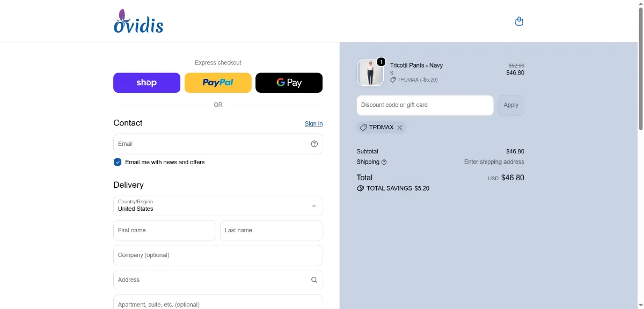Remove the TPDMAX discount code
This screenshot has width=644, height=309.
(x=400, y=128)
